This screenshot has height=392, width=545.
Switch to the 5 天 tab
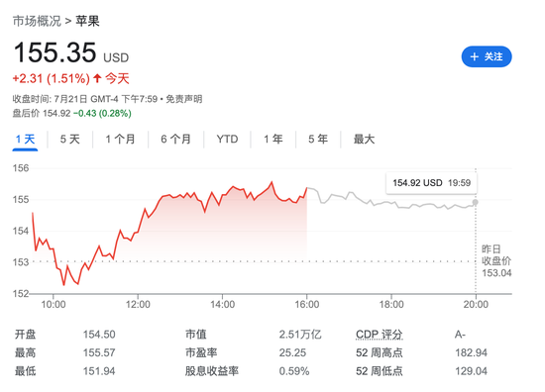tap(70, 140)
